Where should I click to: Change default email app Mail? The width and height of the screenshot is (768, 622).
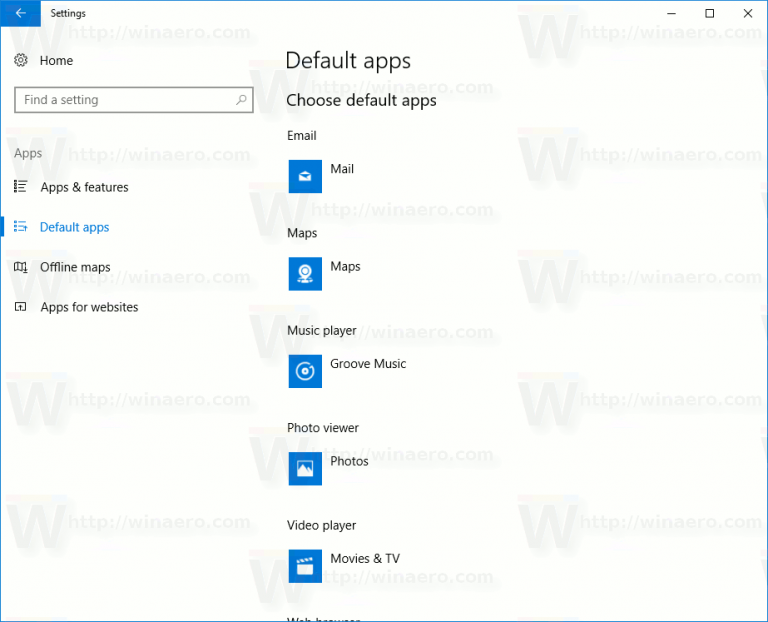pyautogui.click(x=342, y=169)
